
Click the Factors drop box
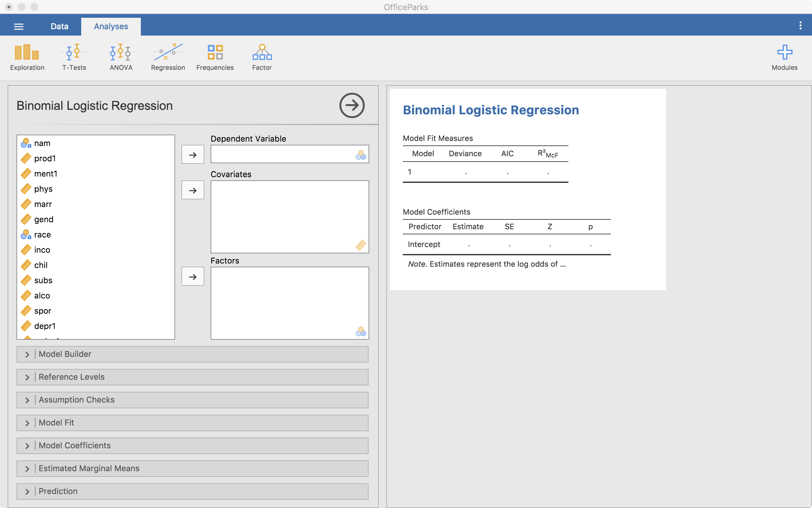click(290, 303)
